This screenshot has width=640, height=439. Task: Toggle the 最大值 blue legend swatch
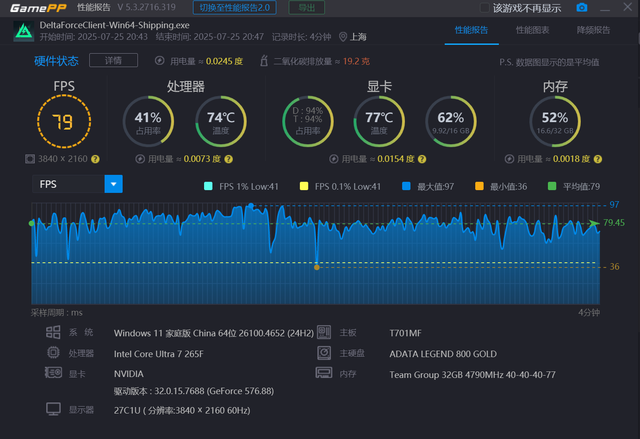[406, 186]
